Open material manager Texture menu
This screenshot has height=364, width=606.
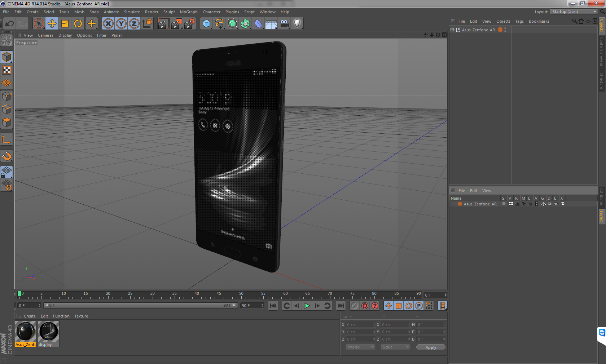click(81, 316)
